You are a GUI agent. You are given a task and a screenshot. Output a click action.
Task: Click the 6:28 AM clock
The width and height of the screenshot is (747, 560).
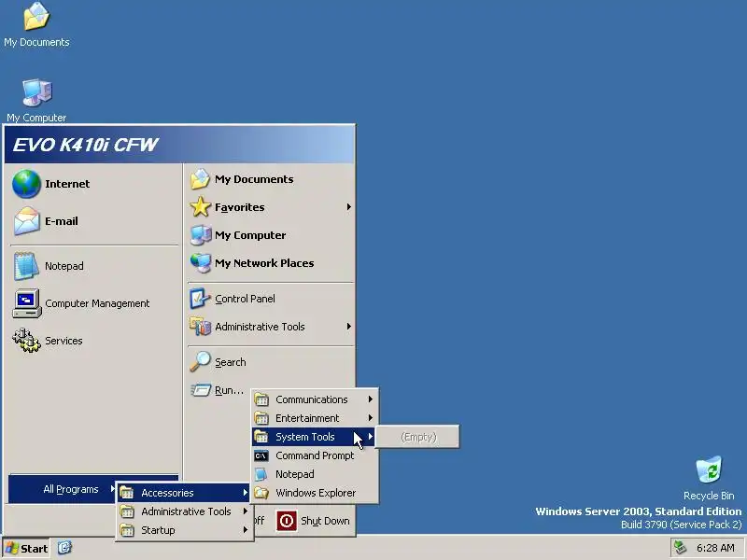(x=715, y=548)
